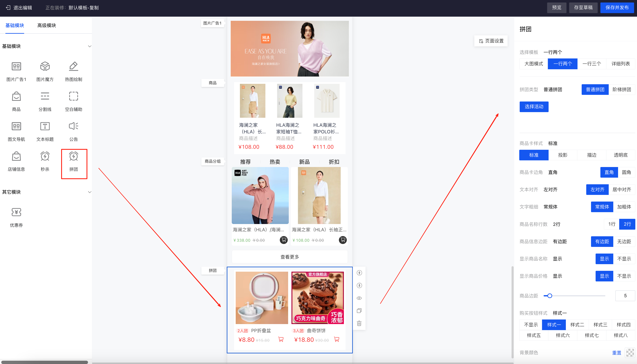Screen dimensions: 637x364
Task: Toggle 拼团 block visibility with the eye icon
Action: 359,298
